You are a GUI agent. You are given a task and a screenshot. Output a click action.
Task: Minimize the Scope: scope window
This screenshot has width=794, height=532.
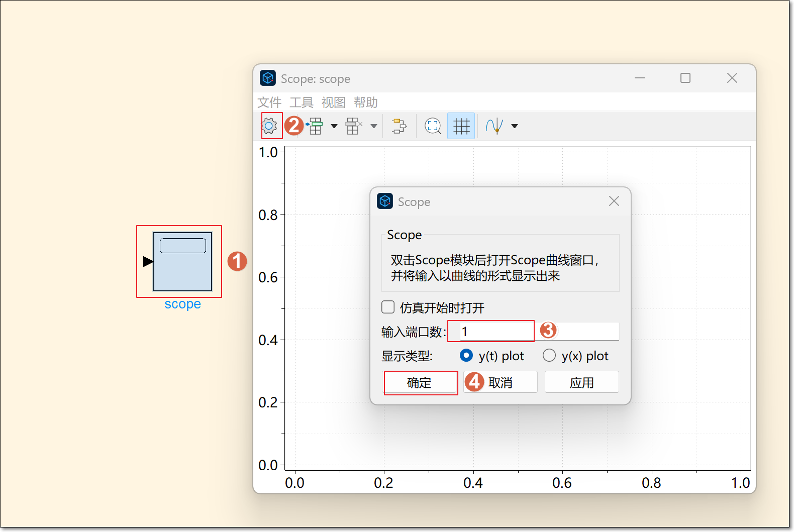[x=640, y=78]
